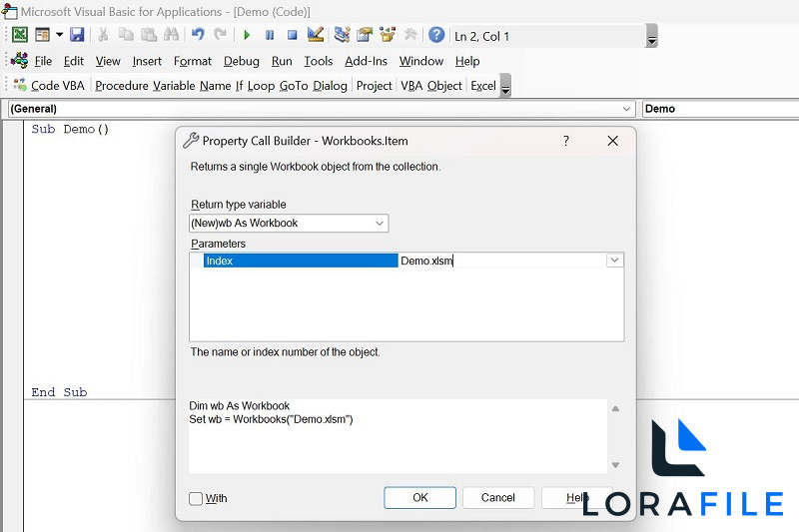Screen dimensions: 799x532
Task: Click the Code VBA icon next to File menu
Action: click(x=19, y=61)
